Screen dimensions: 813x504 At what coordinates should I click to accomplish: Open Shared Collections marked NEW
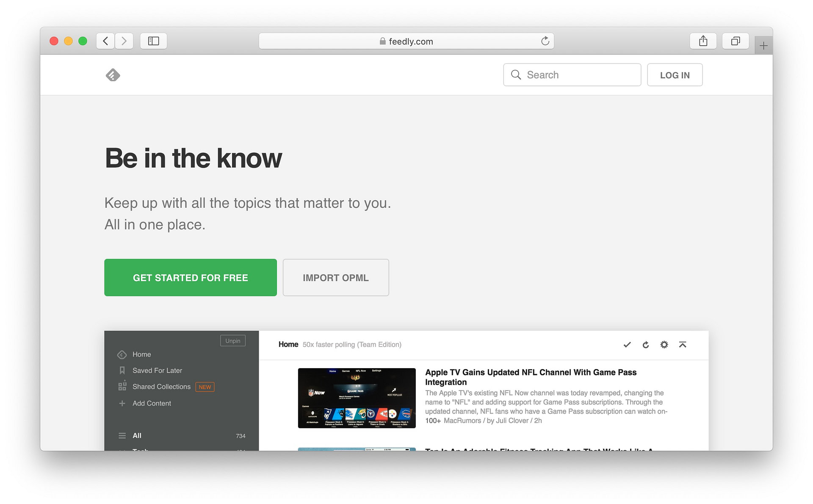[161, 386]
